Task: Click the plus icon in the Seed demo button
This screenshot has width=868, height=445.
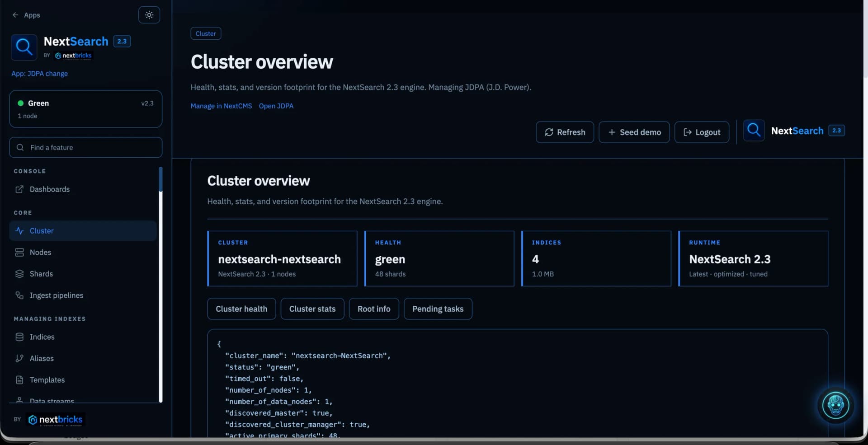Action: pyautogui.click(x=612, y=132)
